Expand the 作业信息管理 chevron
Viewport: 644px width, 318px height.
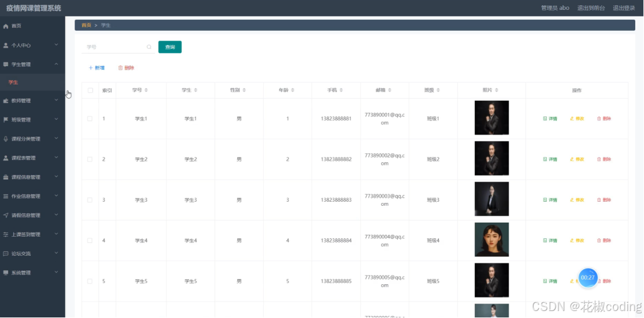tap(56, 195)
